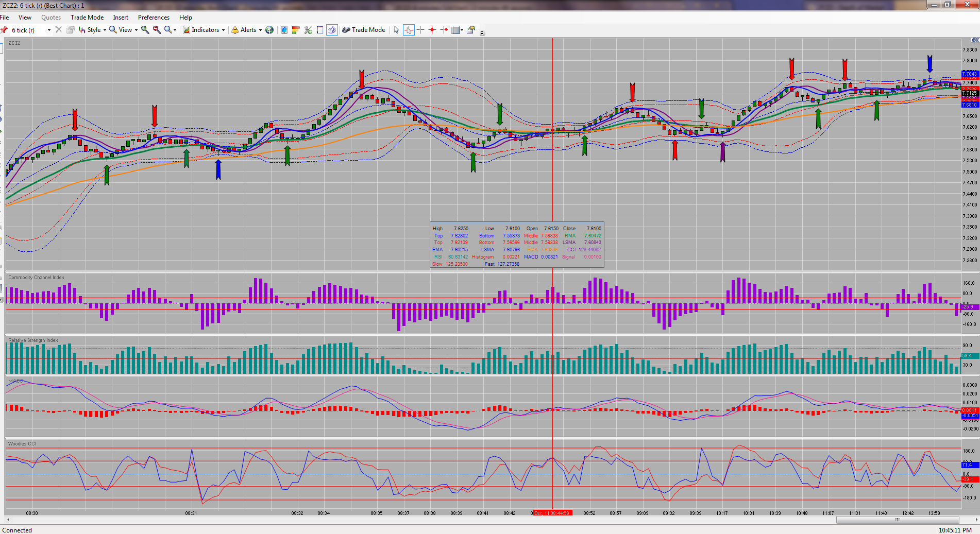Open the Insert menu
This screenshot has width=980, height=534.
pyautogui.click(x=121, y=18)
